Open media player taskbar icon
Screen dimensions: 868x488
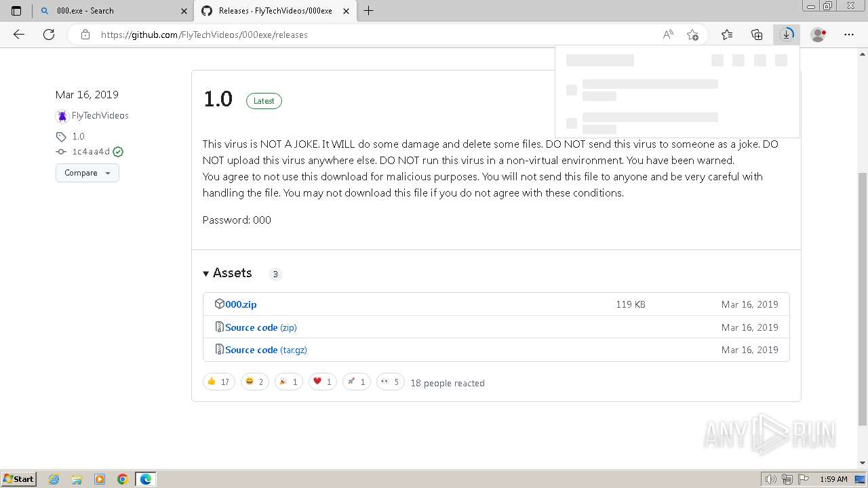point(100,479)
